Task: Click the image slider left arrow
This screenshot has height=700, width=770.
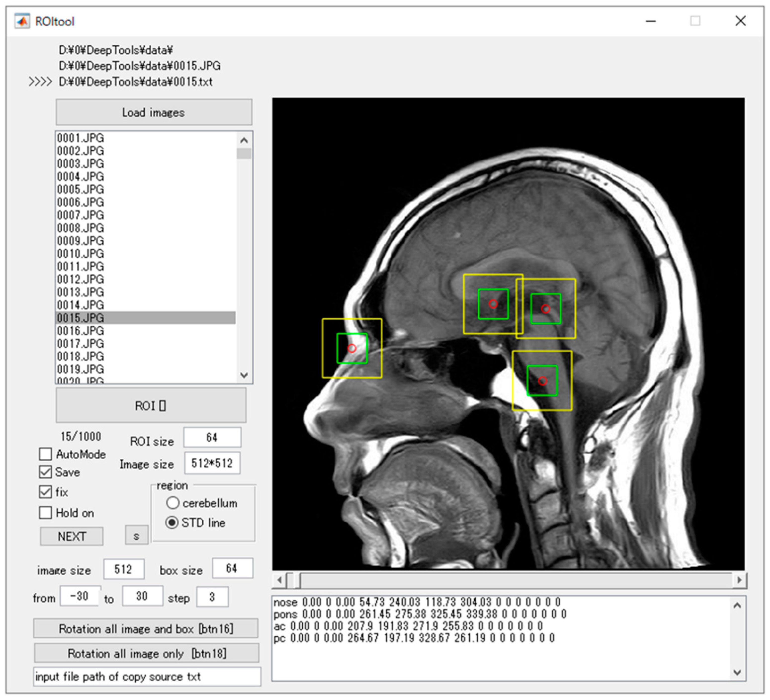Action: [280, 580]
